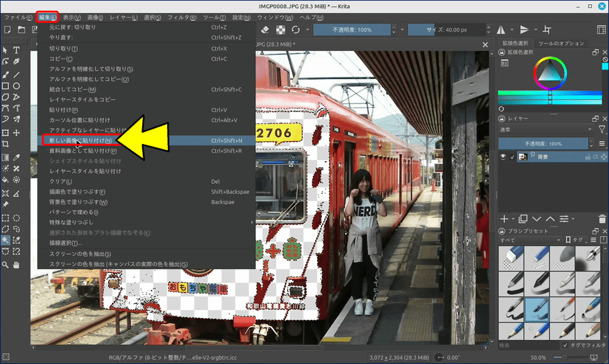Click the brush preset 検索 search field
Viewport: 609px width, 364px height.
(526, 345)
